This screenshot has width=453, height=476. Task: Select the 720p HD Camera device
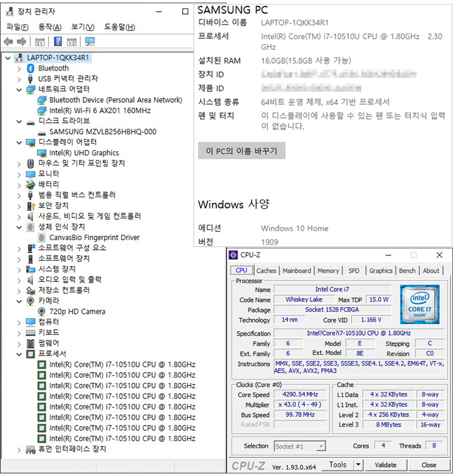pos(77,312)
